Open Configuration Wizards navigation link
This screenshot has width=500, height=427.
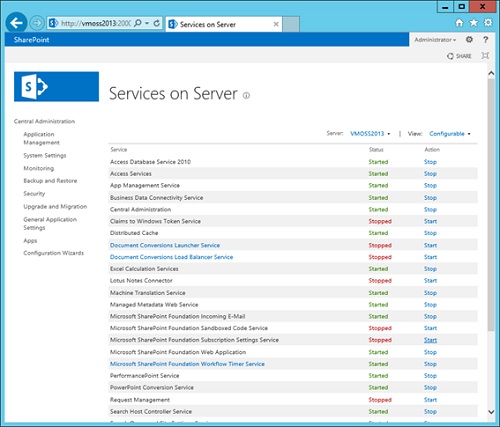click(53, 253)
